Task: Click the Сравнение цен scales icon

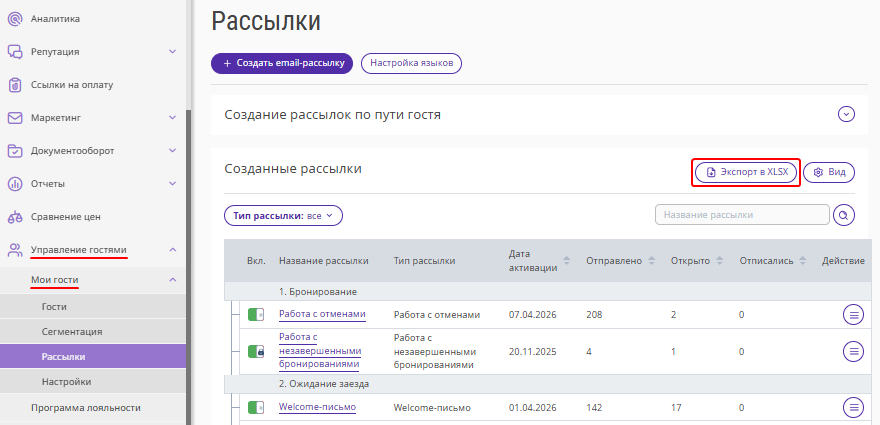Action: [x=15, y=216]
